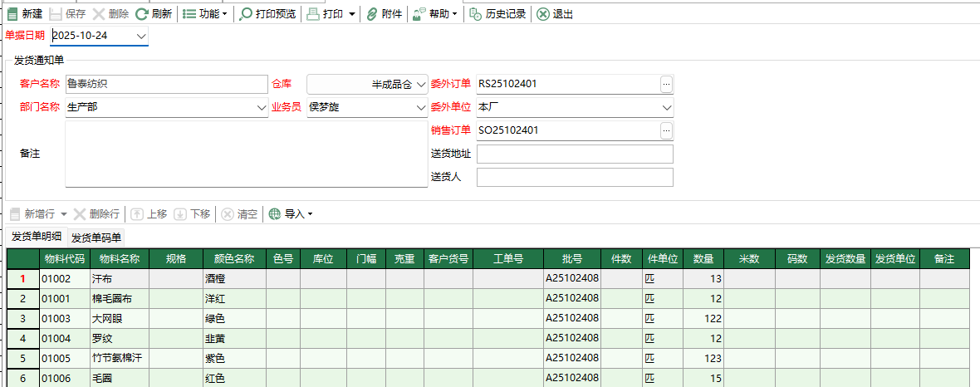Click the 棉毛圈布 material name cell
The width and height of the screenshot is (980, 387).
coord(120,299)
